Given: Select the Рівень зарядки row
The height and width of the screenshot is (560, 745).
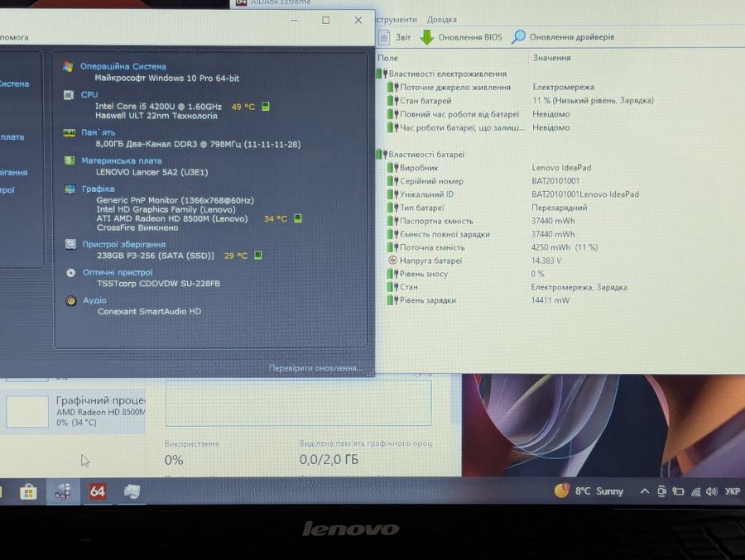Looking at the screenshot, I should 478,300.
